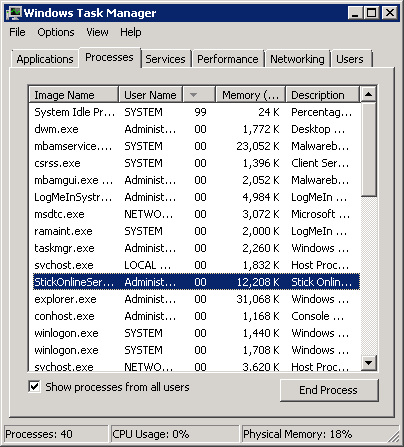
Task: Click the sort arrow column header
Action: tap(199, 95)
